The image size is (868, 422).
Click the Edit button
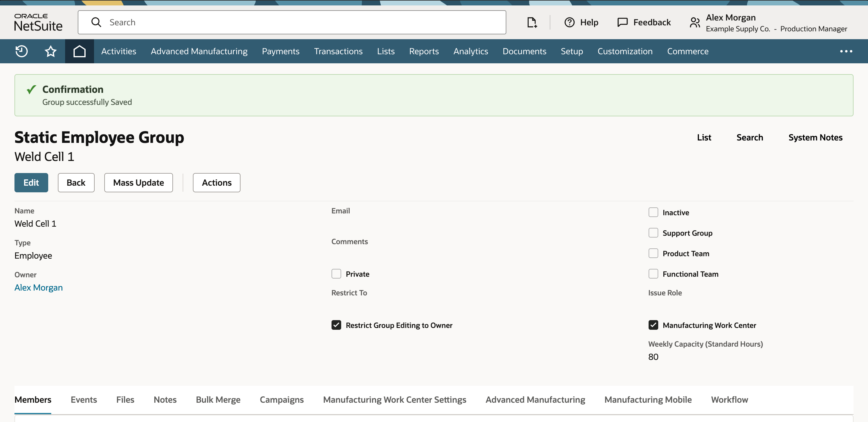[31, 183]
